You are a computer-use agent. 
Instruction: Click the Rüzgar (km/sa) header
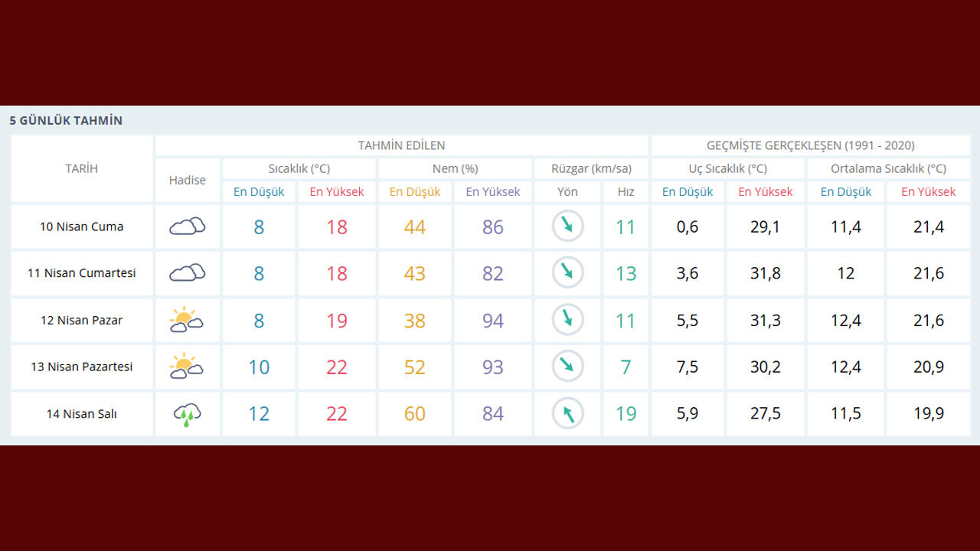(591, 169)
